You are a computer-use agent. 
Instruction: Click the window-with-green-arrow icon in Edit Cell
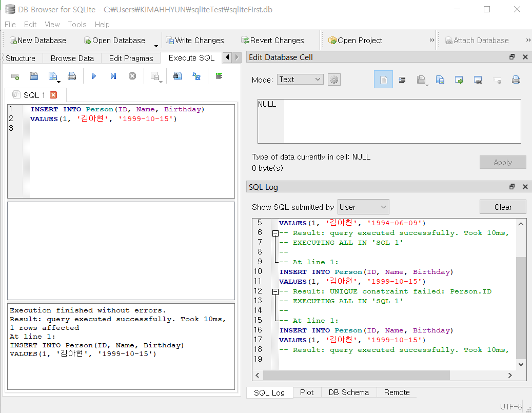(x=459, y=80)
